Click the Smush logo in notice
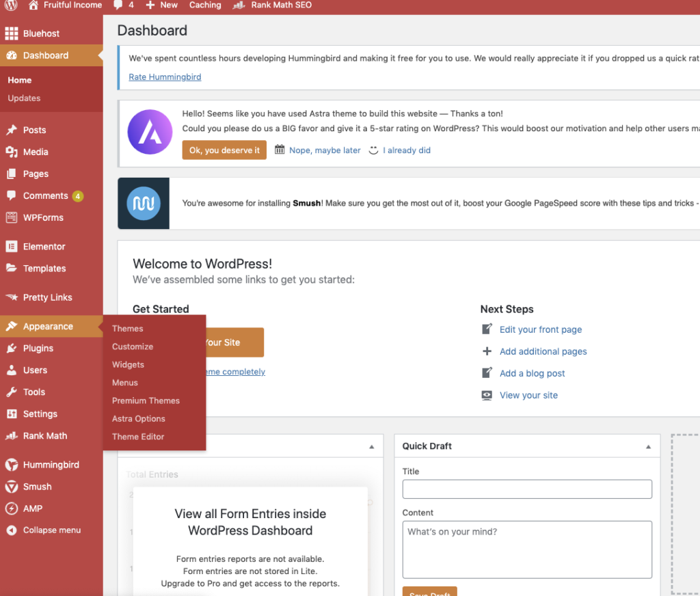The height and width of the screenshot is (596, 700). tap(144, 203)
